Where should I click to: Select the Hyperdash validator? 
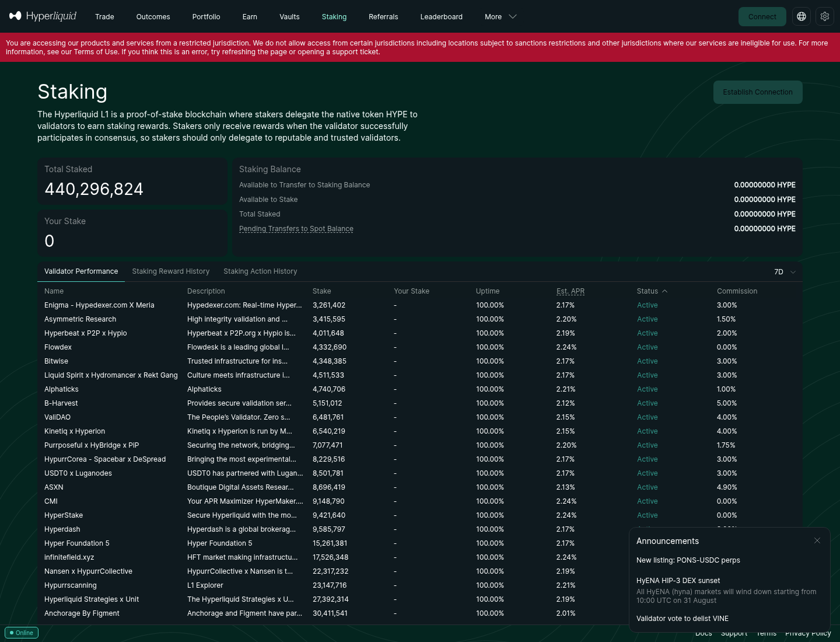(x=62, y=529)
